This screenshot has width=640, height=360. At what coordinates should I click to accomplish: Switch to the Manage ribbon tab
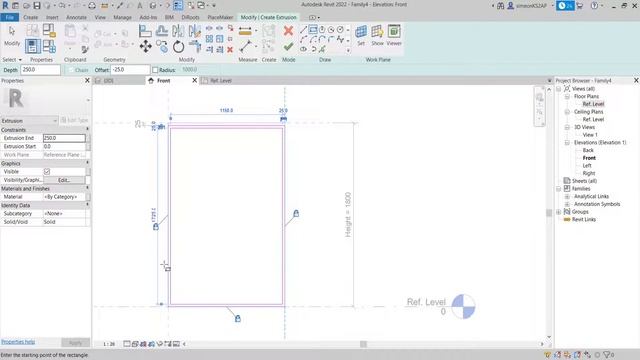122,18
